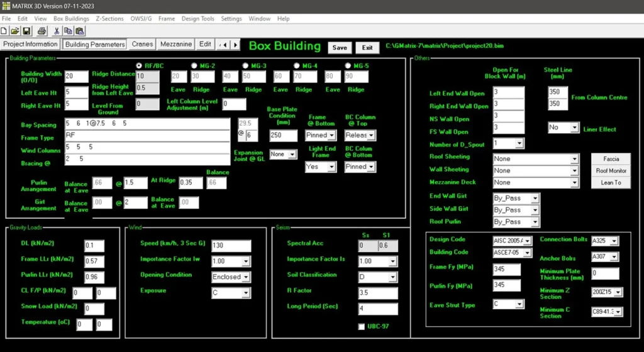Click the Lean To button
This screenshot has width=644, height=352.
611,182
